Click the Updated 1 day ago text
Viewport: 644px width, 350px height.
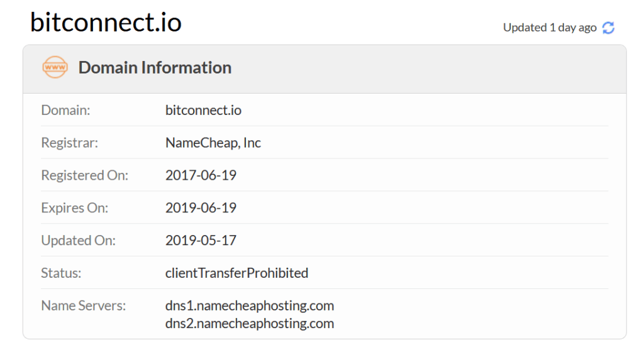pyautogui.click(x=550, y=28)
